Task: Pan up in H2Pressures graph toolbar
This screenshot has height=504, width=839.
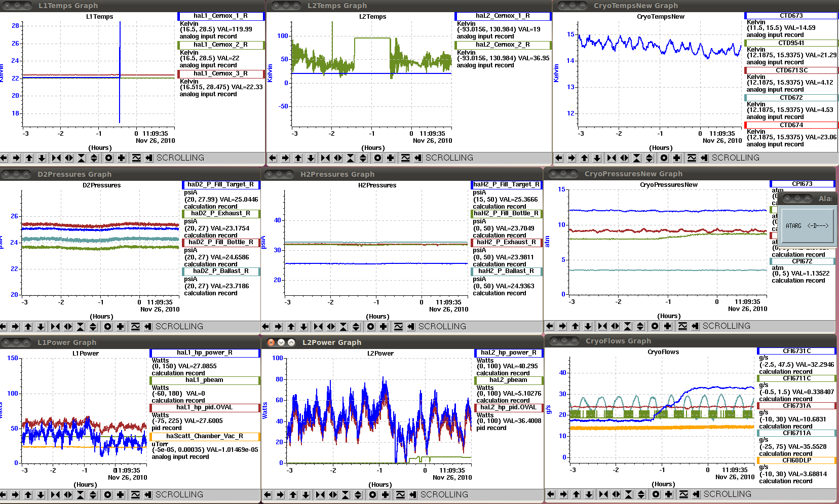Action: [291, 327]
